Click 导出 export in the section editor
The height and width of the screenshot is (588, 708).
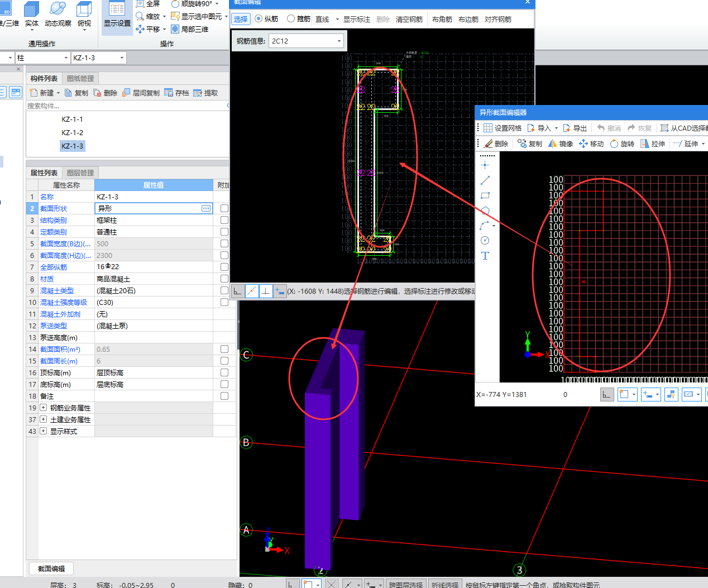click(x=575, y=128)
